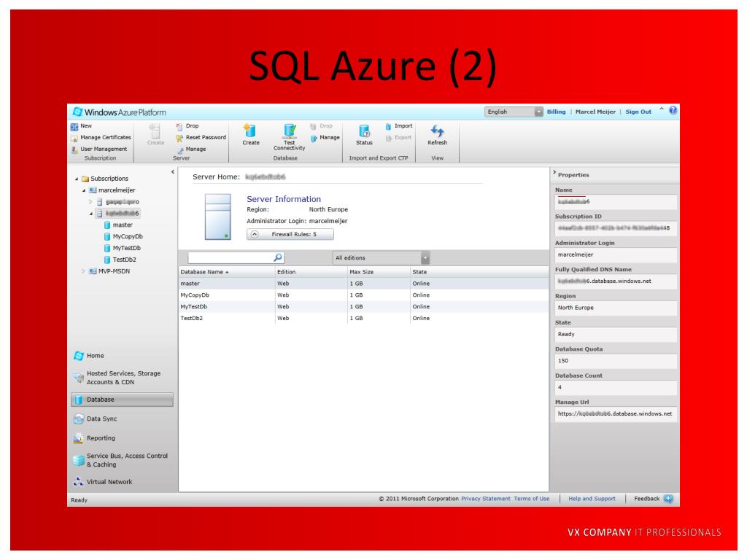Select MyCopyDb row in table

363,295
